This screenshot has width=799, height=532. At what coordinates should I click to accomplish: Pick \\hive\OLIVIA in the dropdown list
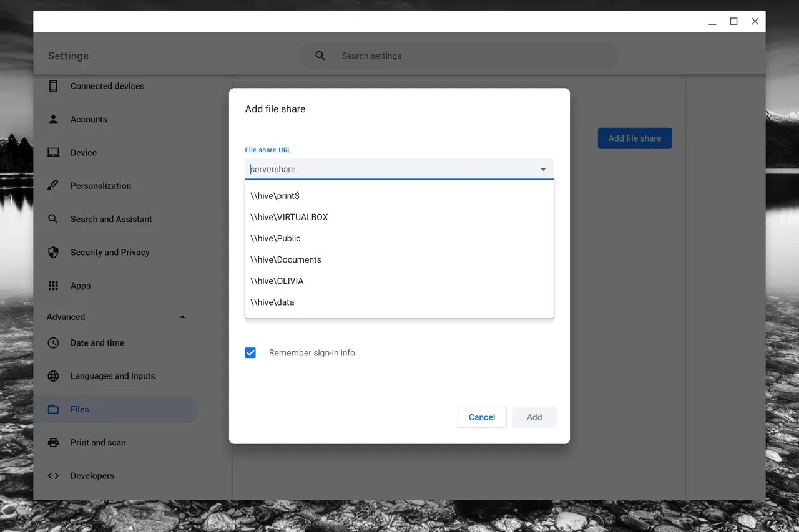(277, 281)
